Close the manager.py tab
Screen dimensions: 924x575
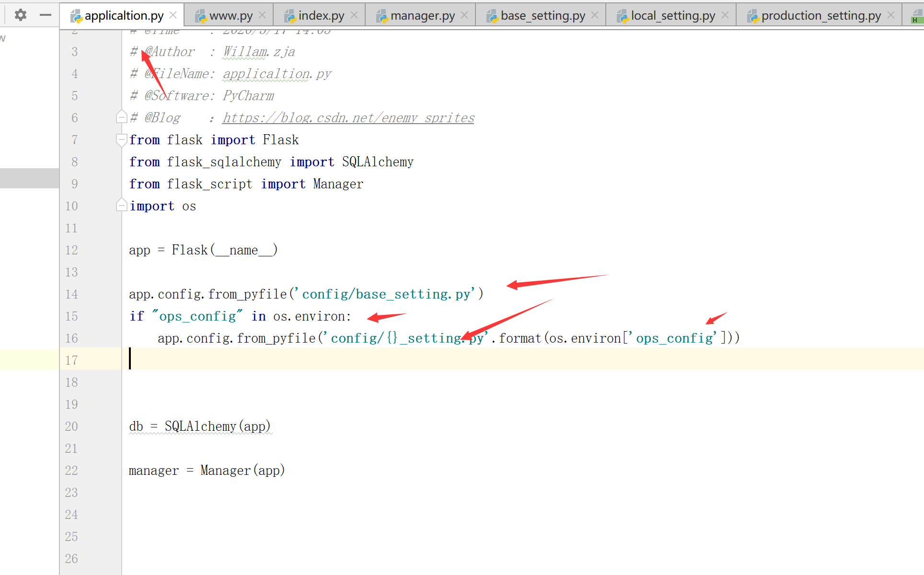coord(464,15)
